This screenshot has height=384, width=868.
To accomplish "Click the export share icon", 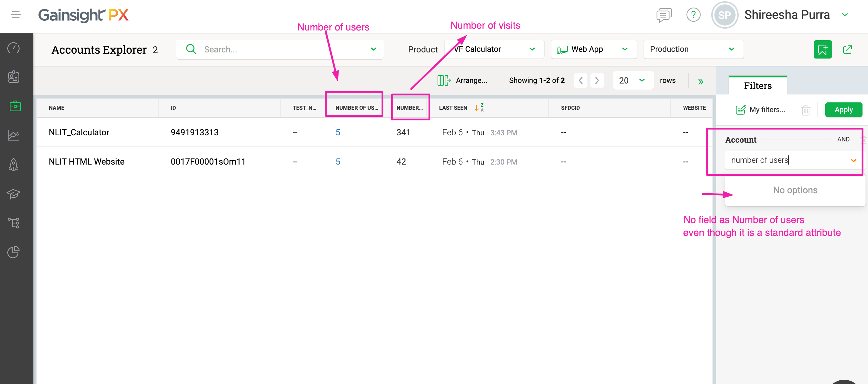I will click(x=848, y=49).
